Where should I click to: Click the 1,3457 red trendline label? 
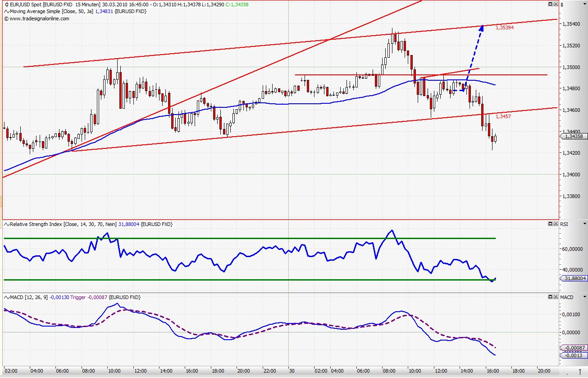[x=503, y=116]
